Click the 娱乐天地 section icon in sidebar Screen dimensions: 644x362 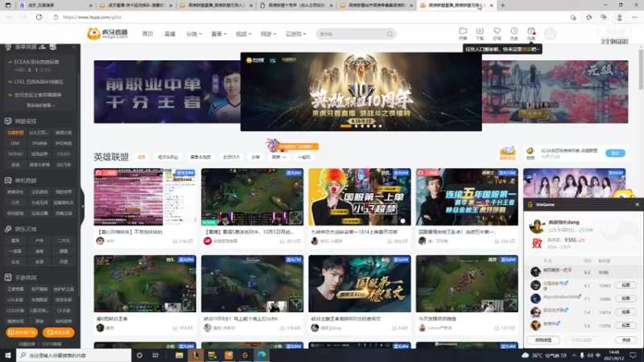(8, 229)
